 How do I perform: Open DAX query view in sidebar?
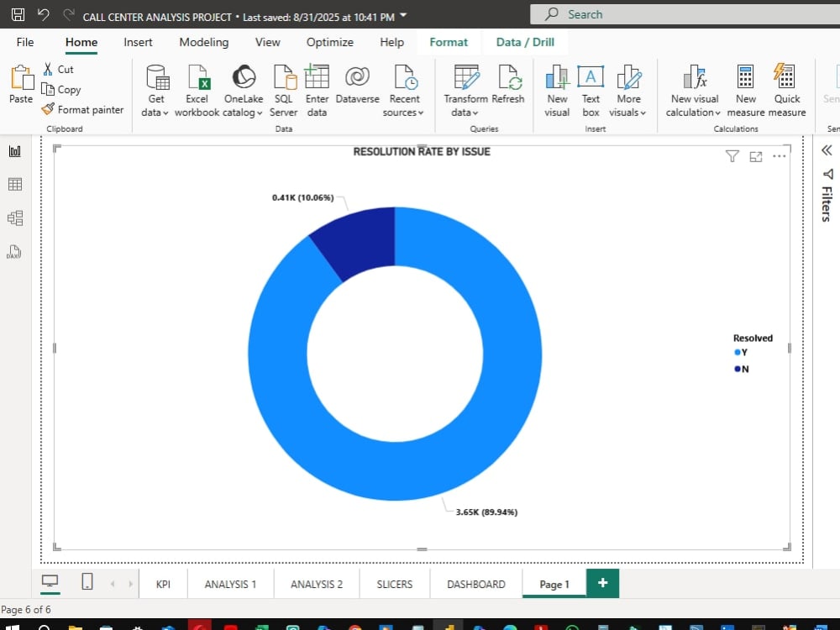click(x=14, y=252)
